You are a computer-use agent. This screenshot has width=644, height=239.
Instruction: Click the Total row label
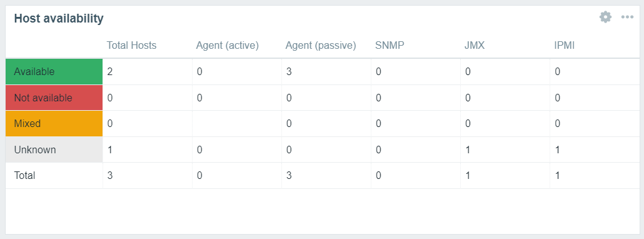pos(24,176)
